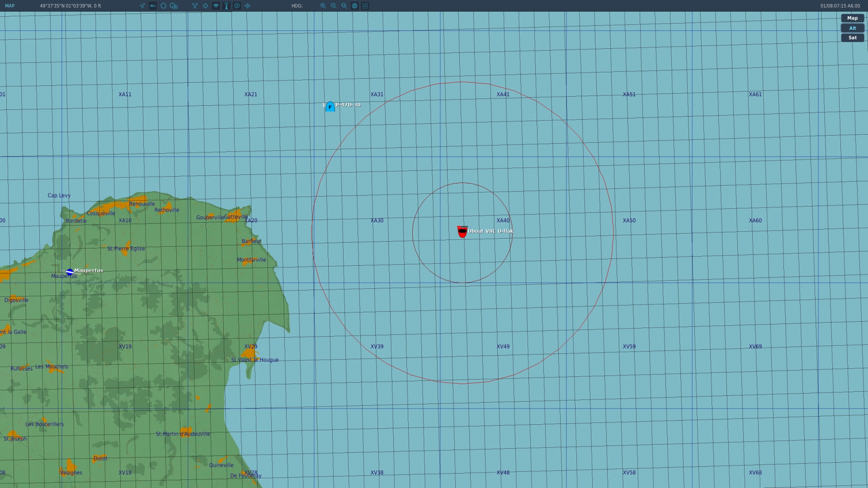Click the Digosville town label
The height and width of the screenshot is (488, 868).
tap(16, 300)
